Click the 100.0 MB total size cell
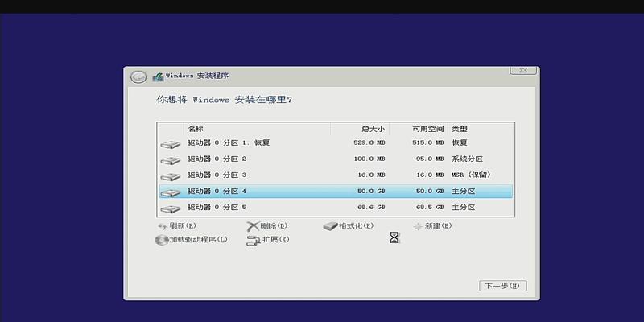This screenshot has height=322, width=644. point(369,159)
